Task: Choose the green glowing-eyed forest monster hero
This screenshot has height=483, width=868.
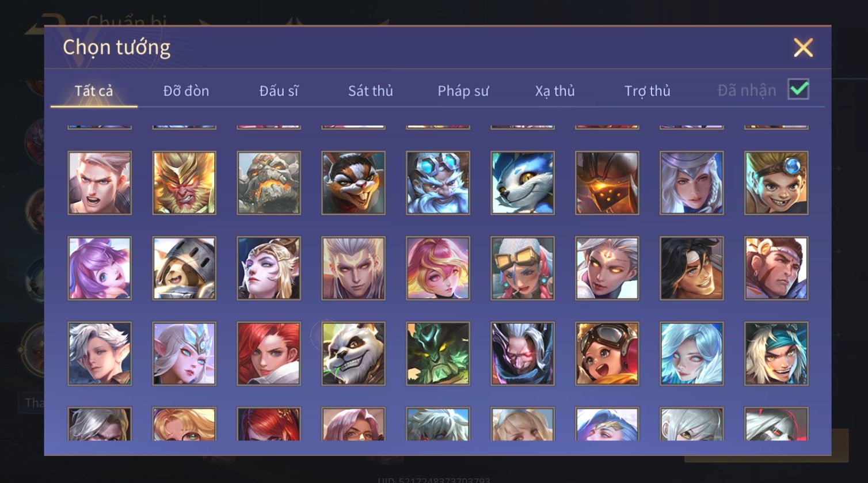Action: tap(438, 353)
